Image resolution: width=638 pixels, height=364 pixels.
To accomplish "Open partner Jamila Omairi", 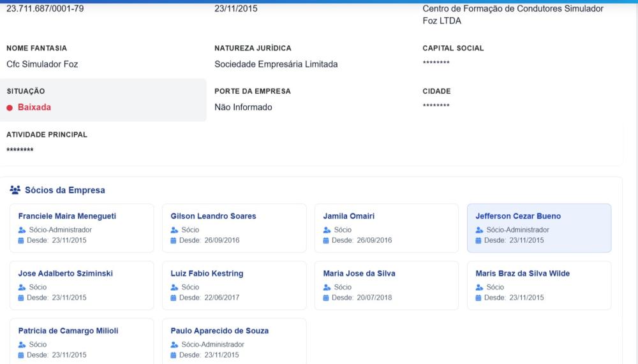I will (x=349, y=216).
